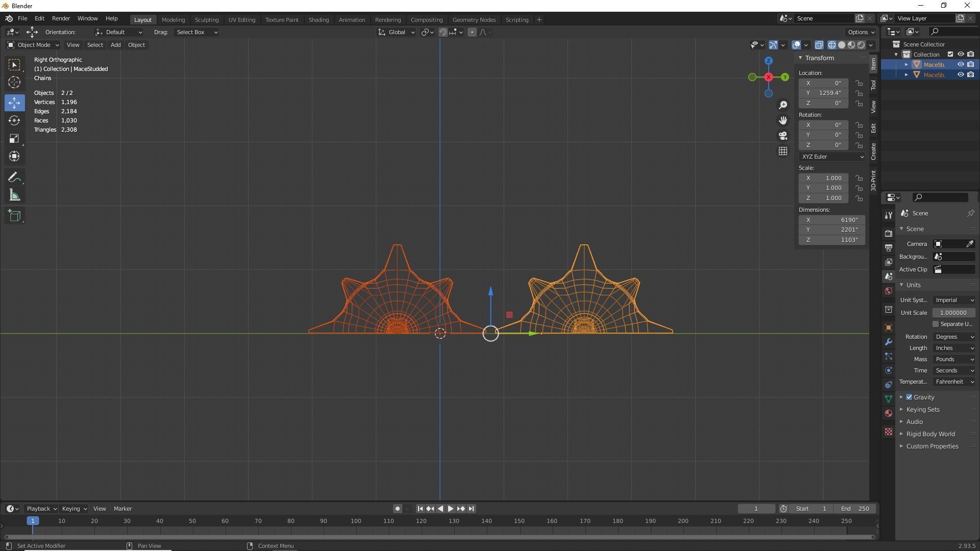Enable the Gravity checkbox
The width and height of the screenshot is (980, 551).
tap(909, 397)
